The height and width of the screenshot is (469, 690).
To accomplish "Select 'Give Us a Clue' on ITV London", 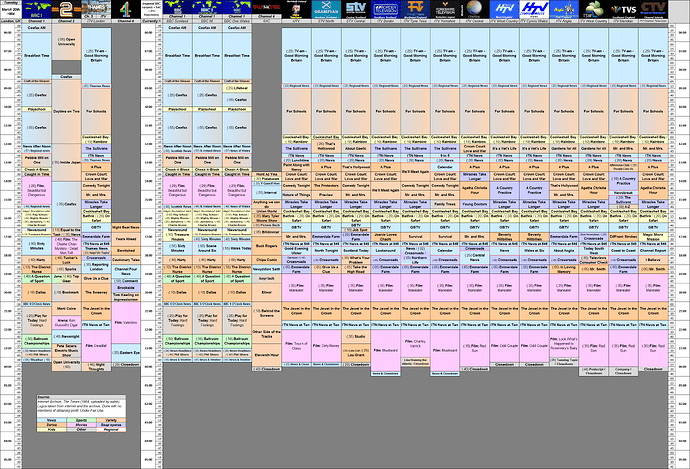I will point(96,278).
